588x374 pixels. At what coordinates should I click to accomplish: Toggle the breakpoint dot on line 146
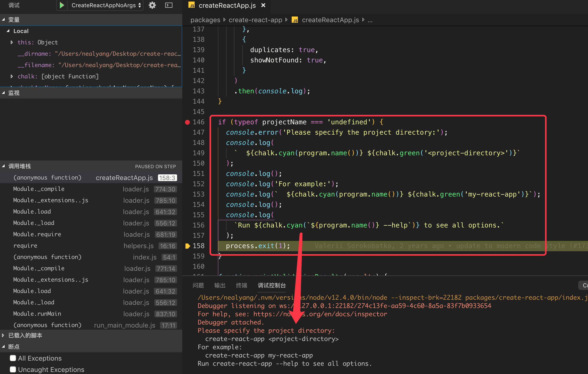[x=187, y=122]
